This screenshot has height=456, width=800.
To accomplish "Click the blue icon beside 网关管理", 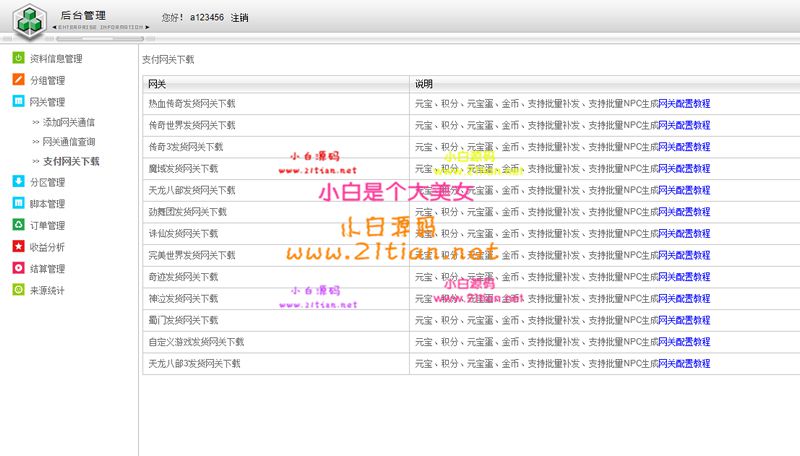I will [18, 102].
